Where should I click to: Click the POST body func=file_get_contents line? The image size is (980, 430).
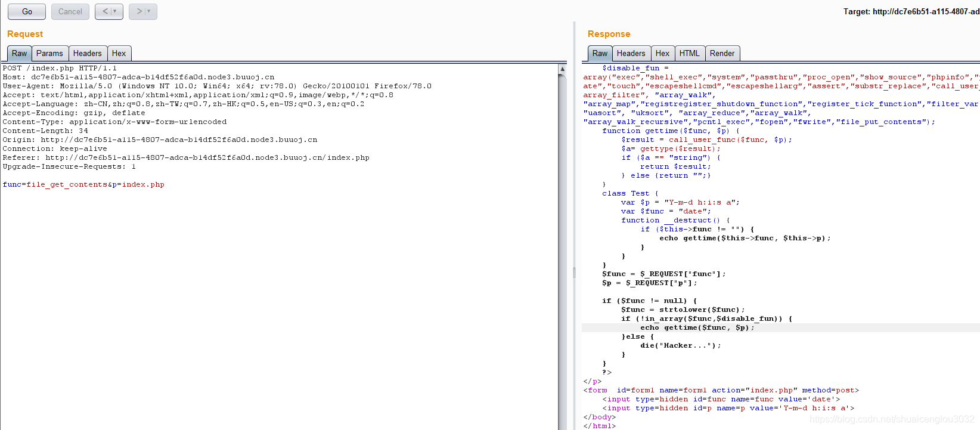(x=83, y=184)
